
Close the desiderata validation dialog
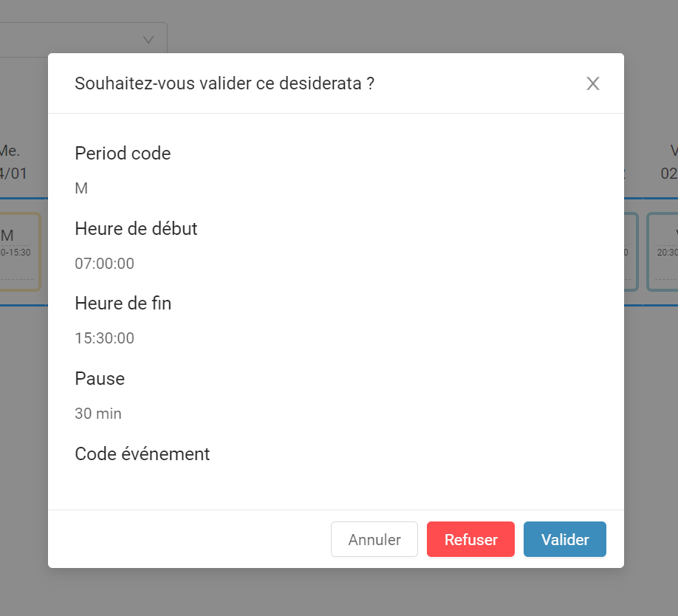(x=593, y=83)
